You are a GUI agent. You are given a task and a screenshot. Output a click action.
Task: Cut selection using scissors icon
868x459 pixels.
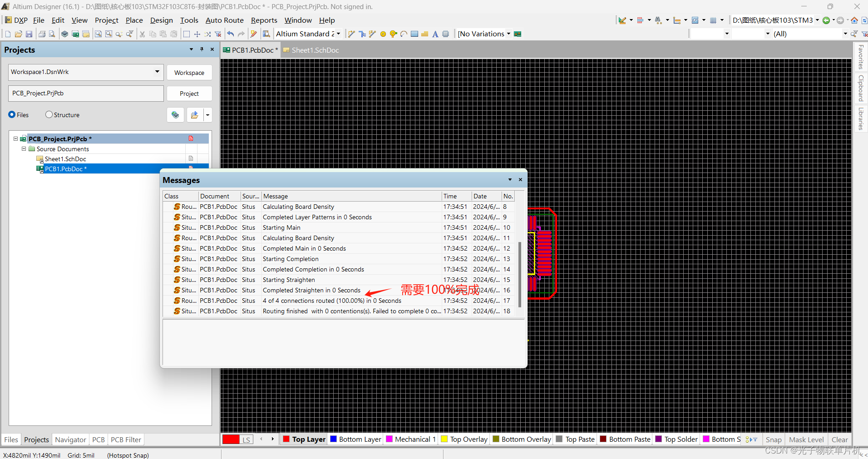(x=142, y=34)
